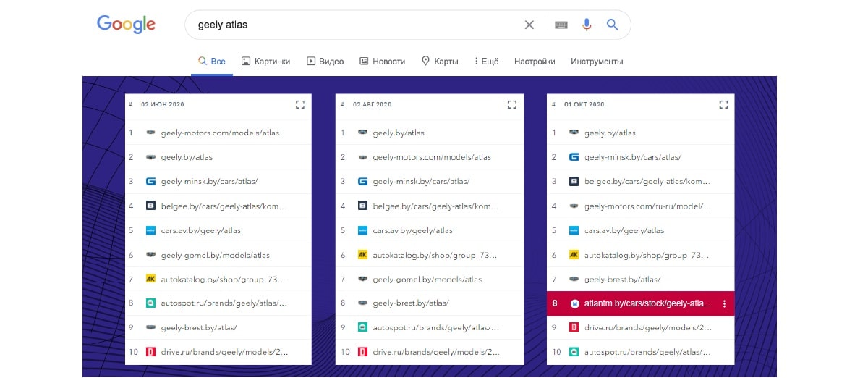Click geely-minsk.by favicon in June list
The image size is (868, 378).
click(x=150, y=182)
